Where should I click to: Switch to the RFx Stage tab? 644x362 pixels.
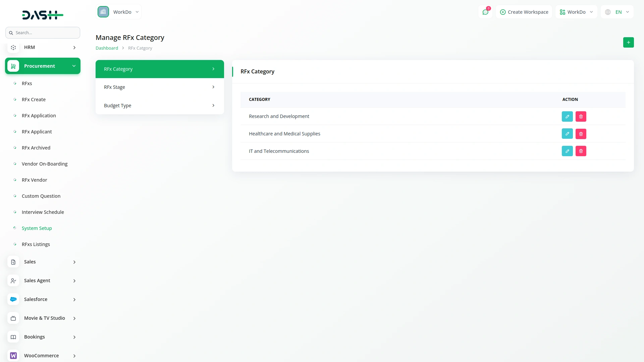[160, 87]
